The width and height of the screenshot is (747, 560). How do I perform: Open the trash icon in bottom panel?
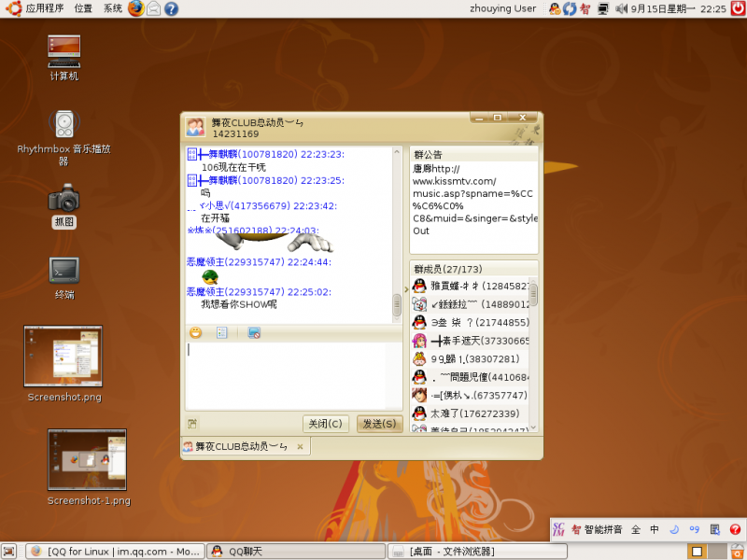(738, 551)
